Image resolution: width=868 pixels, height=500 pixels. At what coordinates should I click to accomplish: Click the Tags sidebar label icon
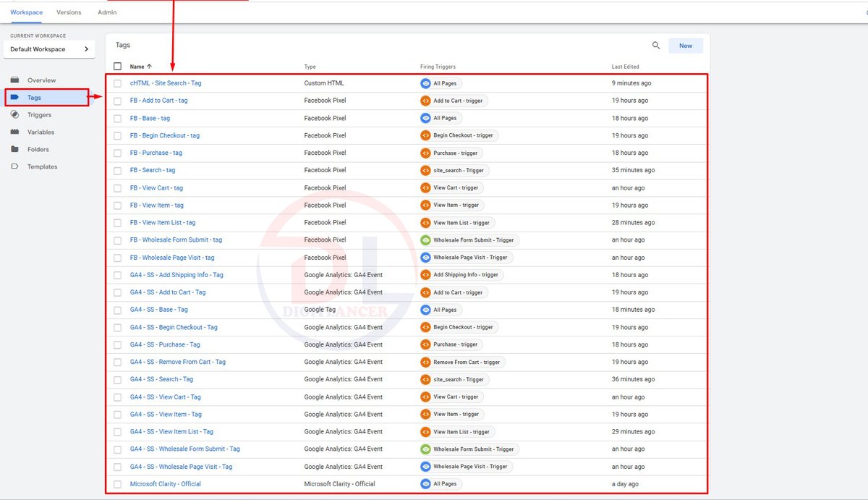(14, 98)
